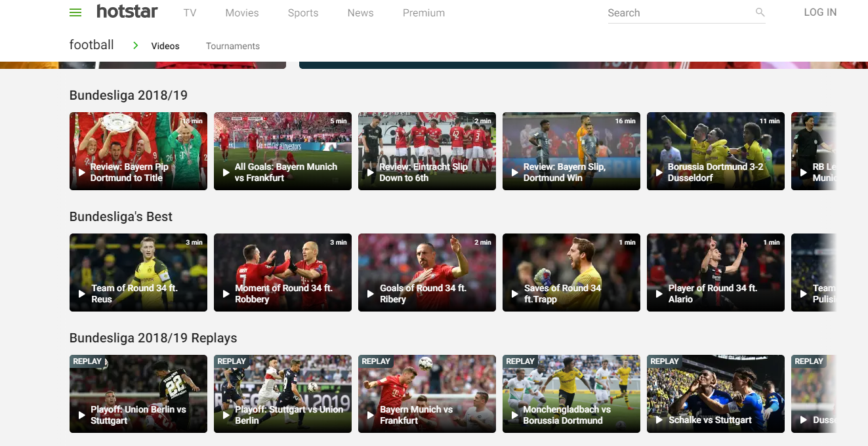This screenshot has height=446, width=868.
Task: Open the Movies section
Action: tap(241, 12)
